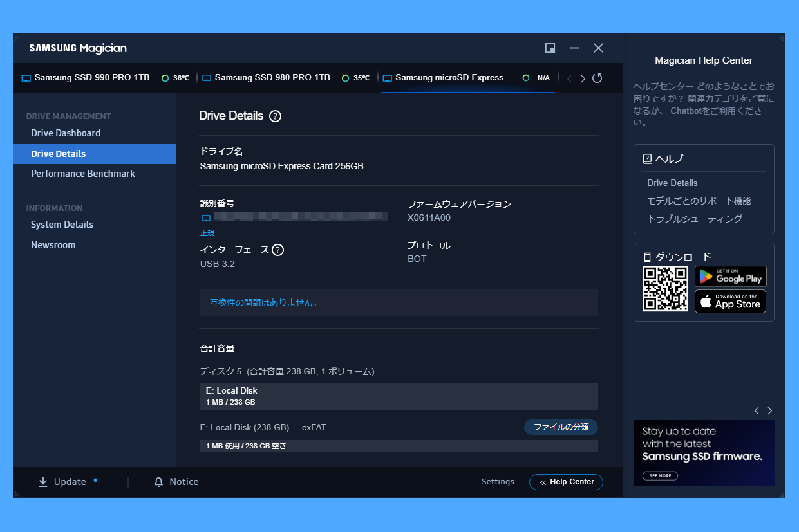Click the Drive Details help question icon
799x532 pixels.
[x=275, y=116]
